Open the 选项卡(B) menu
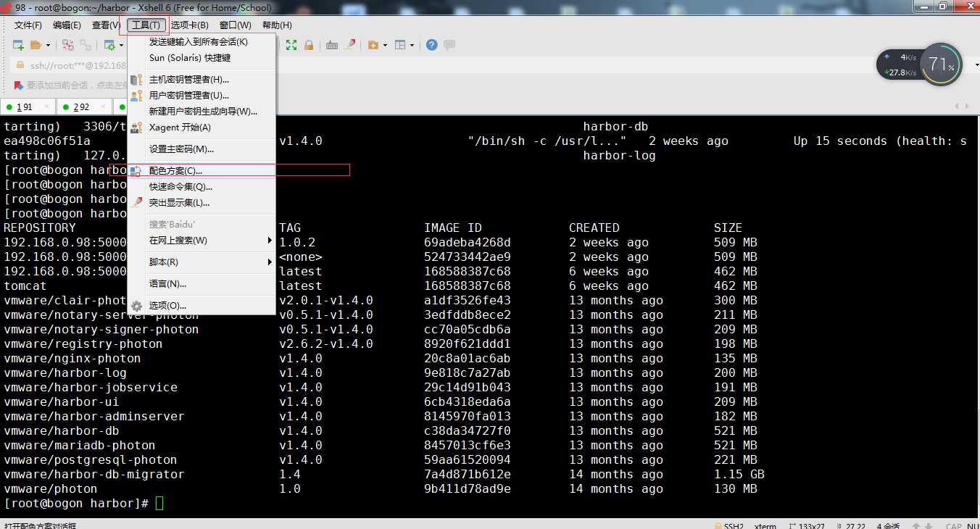Screen dimensions: 980x529 190,25
